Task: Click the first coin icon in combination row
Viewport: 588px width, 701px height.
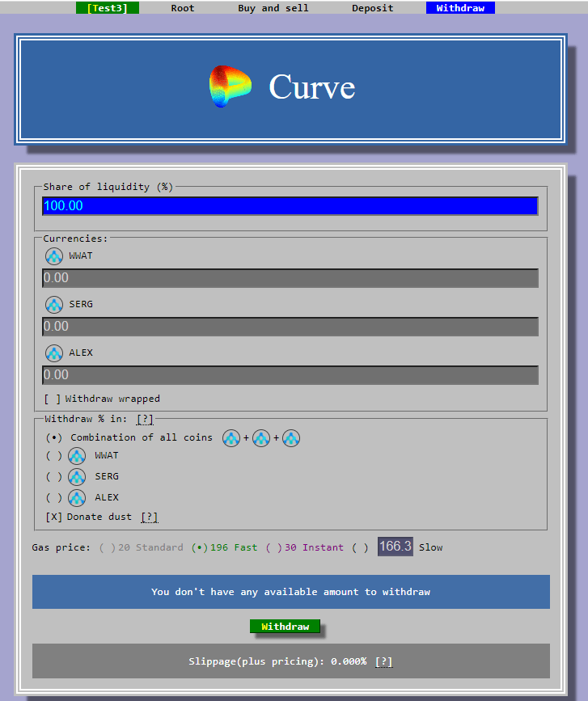Action: 231,438
